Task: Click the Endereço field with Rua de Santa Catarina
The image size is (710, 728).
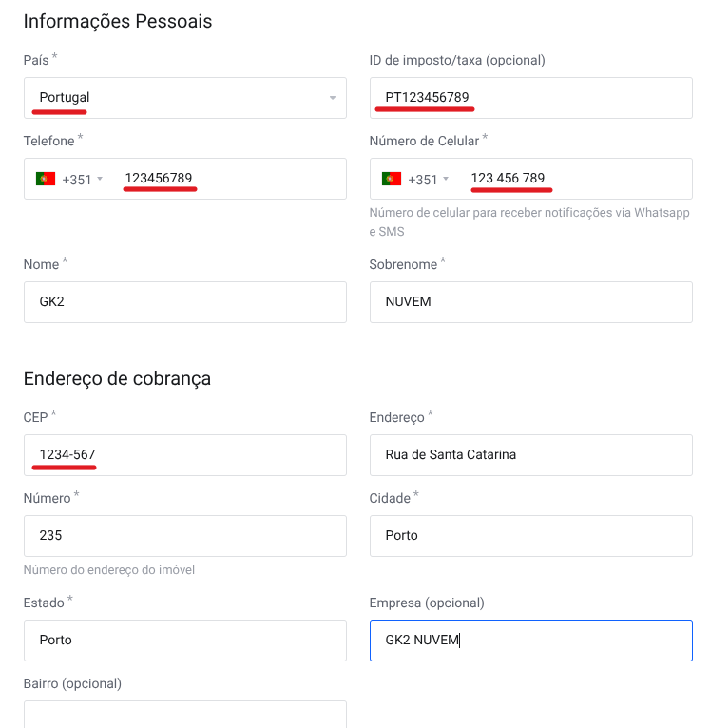Action: [530, 455]
